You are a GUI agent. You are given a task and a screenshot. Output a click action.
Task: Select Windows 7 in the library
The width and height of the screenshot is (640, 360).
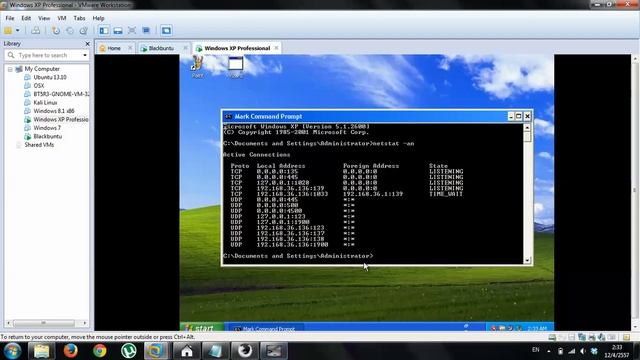[47, 128]
